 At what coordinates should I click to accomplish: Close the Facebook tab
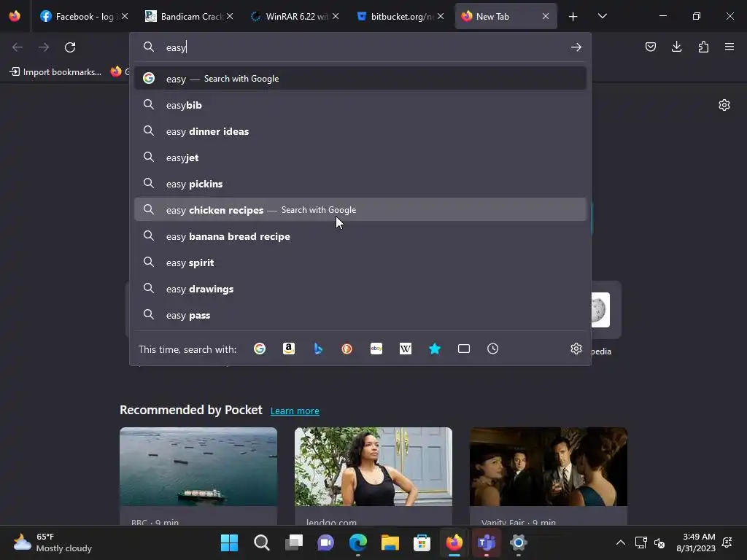[x=124, y=17]
